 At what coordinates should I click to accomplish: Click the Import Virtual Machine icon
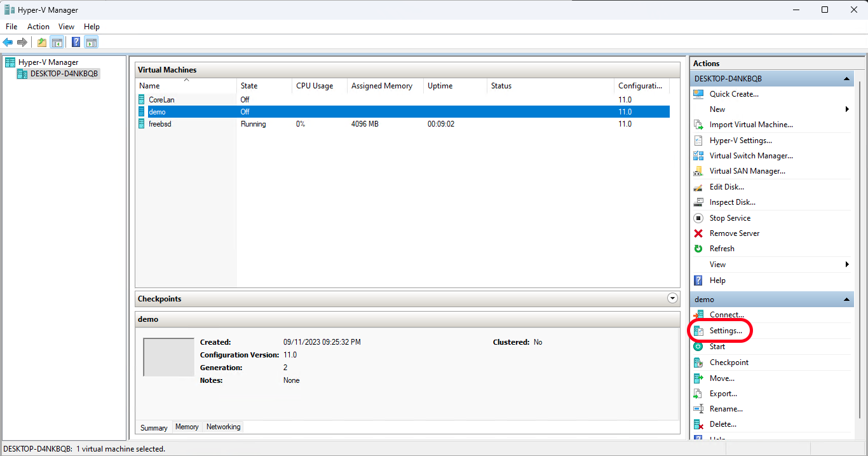click(698, 125)
